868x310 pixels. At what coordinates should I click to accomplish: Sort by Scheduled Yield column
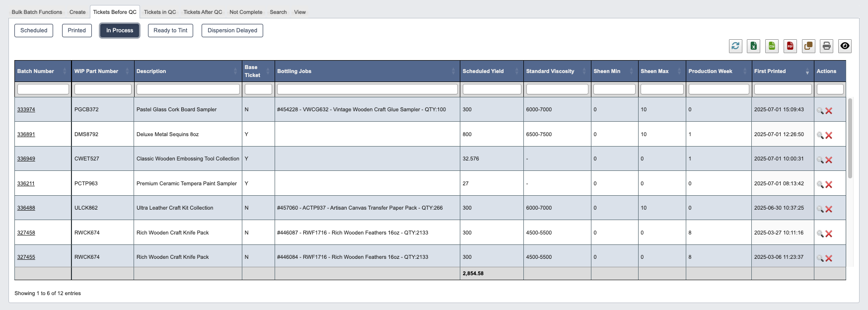click(492, 71)
